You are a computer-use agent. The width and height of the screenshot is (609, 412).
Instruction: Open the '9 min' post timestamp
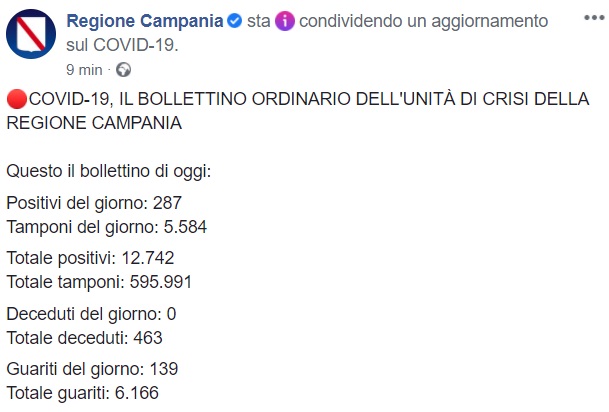[x=84, y=70]
